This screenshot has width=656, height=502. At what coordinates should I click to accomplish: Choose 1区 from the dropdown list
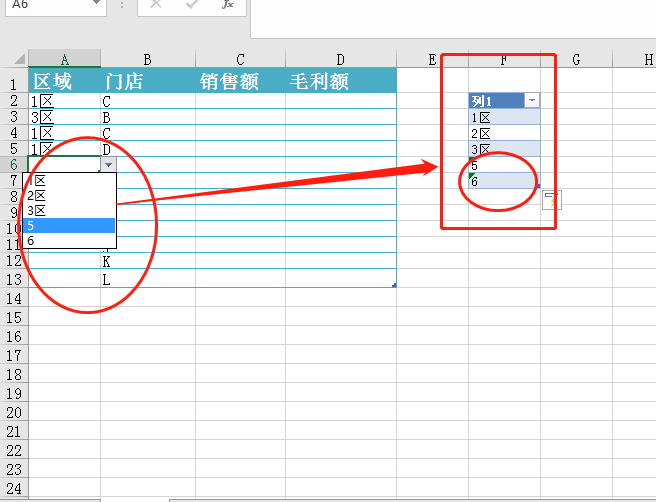coord(69,181)
